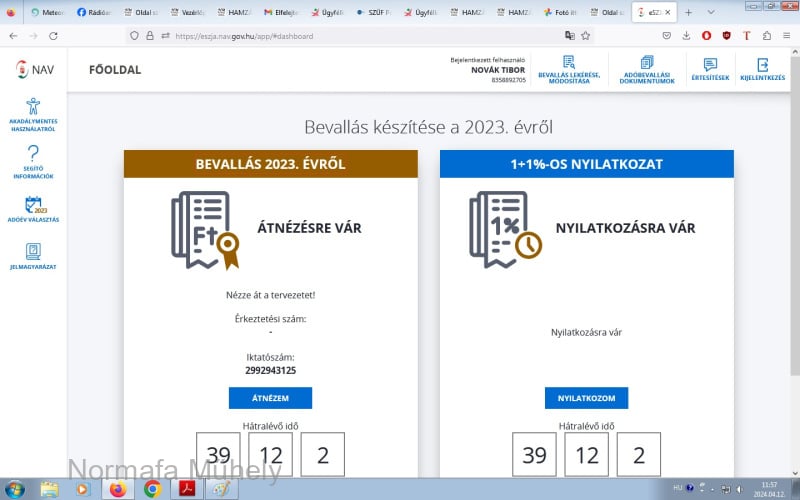The image size is (800, 500).
Task: Click the system tray volume icon
Action: [739, 489]
